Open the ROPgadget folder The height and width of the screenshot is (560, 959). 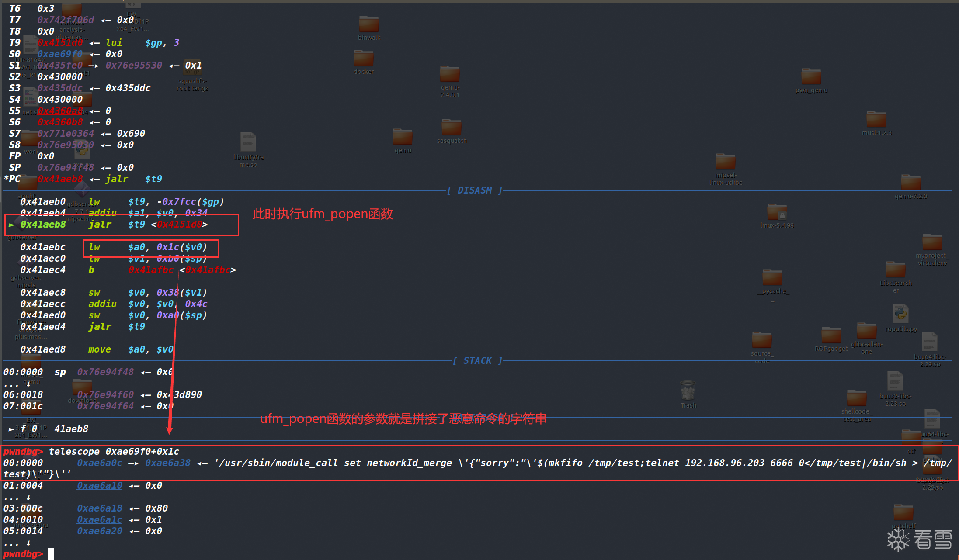(x=831, y=335)
